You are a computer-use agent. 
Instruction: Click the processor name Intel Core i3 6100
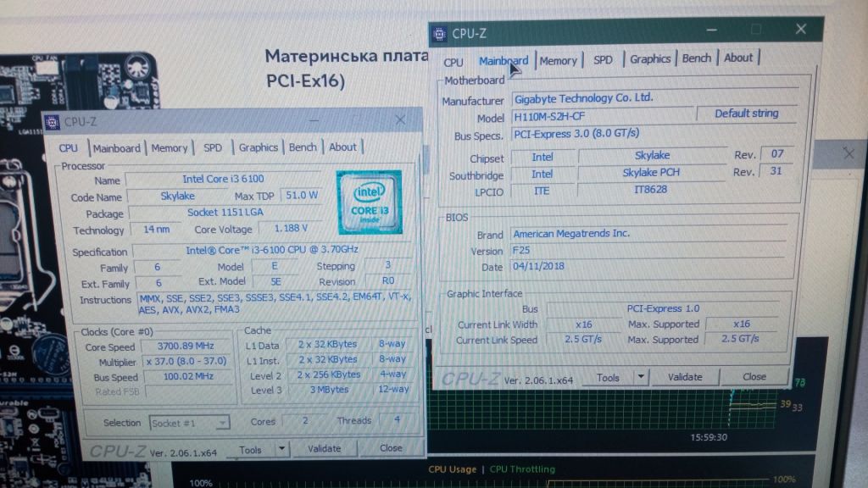tap(223, 179)
